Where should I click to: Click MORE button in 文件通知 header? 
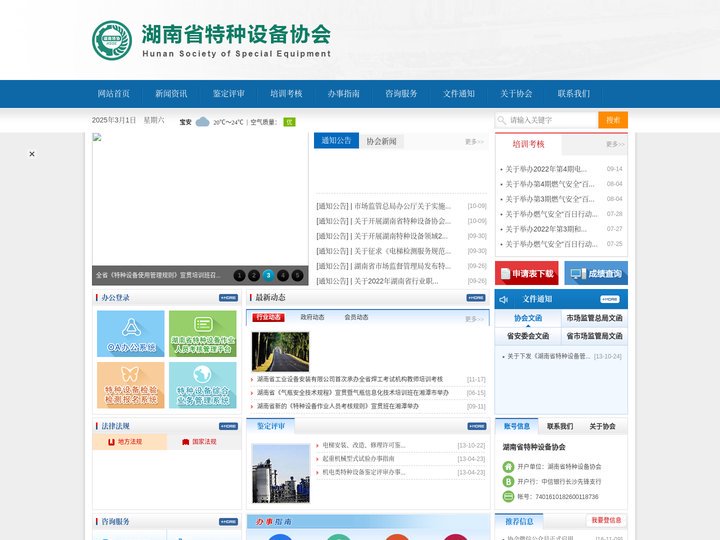tap(610, 299)
